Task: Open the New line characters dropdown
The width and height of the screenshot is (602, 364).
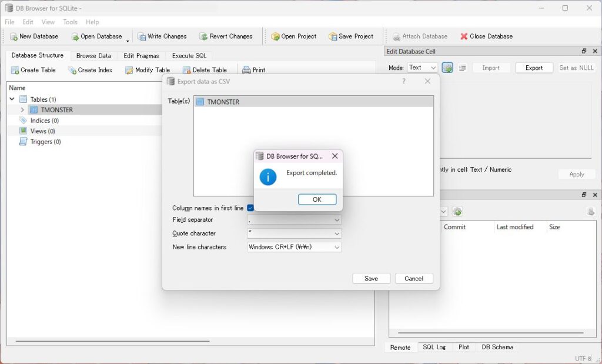Action: [x=294, y=247]
